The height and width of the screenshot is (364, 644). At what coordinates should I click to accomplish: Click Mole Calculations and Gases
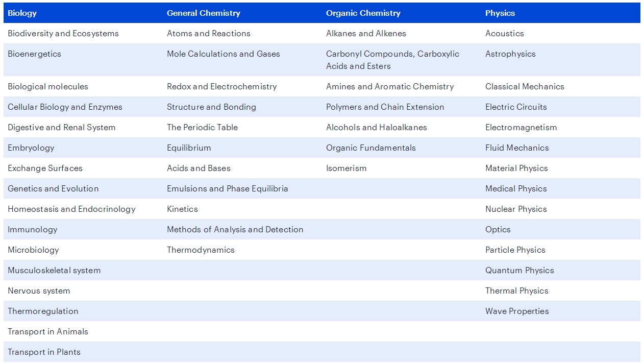223,54
